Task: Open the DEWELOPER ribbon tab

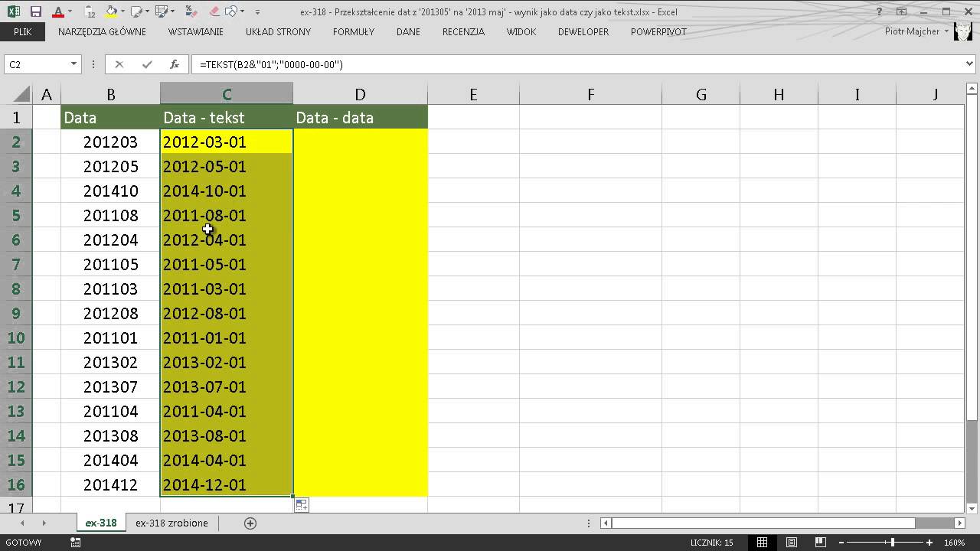Action: [583, 32]
